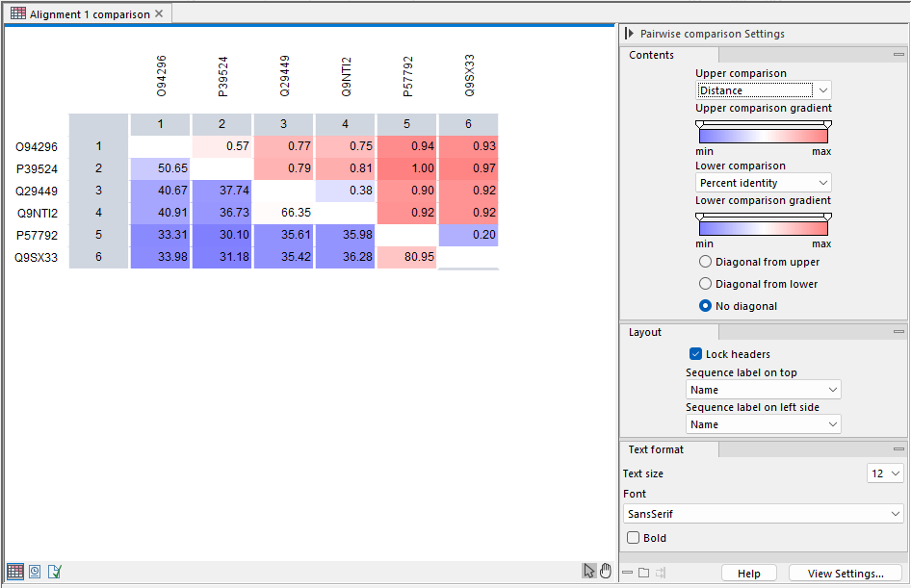Change Lower comparison from Percent identity
Viewport: 911px width, 588px height.
coord(763,182)
